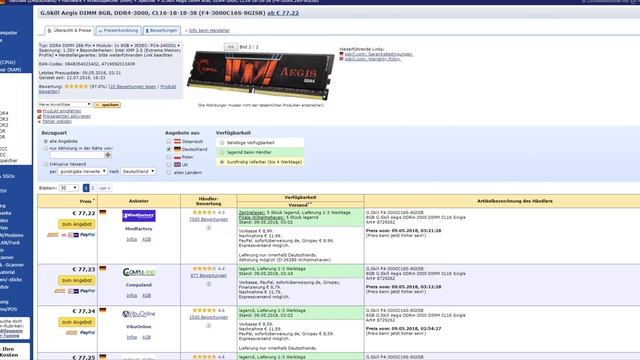Click the UK flag icon
The height and width of the screenshot is (360, 640).
(x=177, y=165)
